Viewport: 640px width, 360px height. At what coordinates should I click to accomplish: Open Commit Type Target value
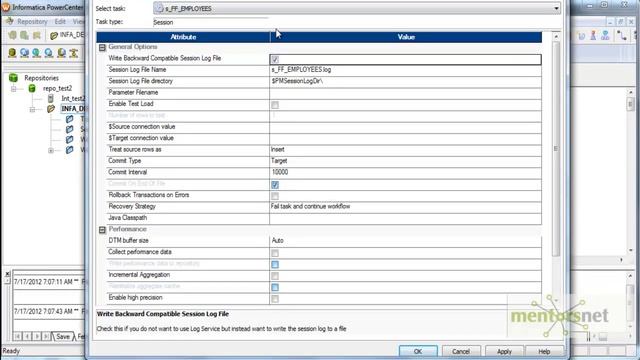405,161
